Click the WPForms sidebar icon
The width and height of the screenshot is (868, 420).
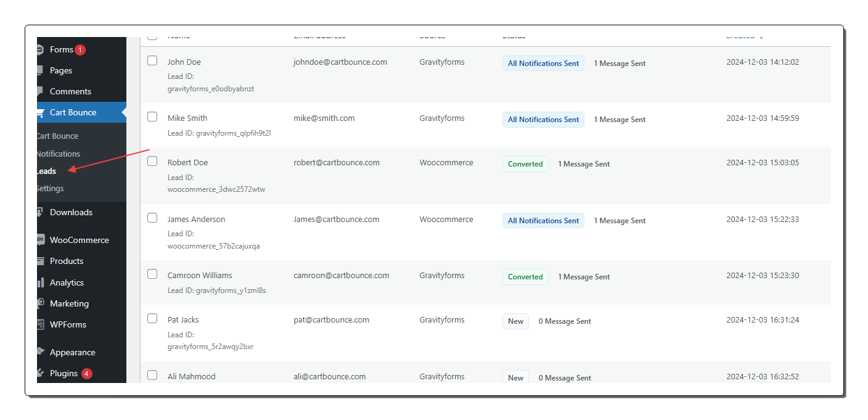[41, 324]
